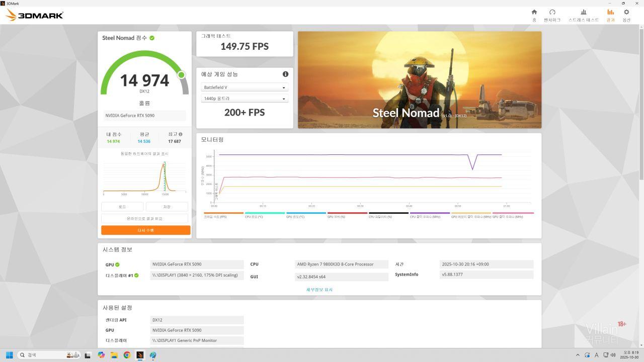This screenshot has width=644, height=362.
Task: Toggle the frame rate (FPS) graph legend
Action: pos(223,215)
